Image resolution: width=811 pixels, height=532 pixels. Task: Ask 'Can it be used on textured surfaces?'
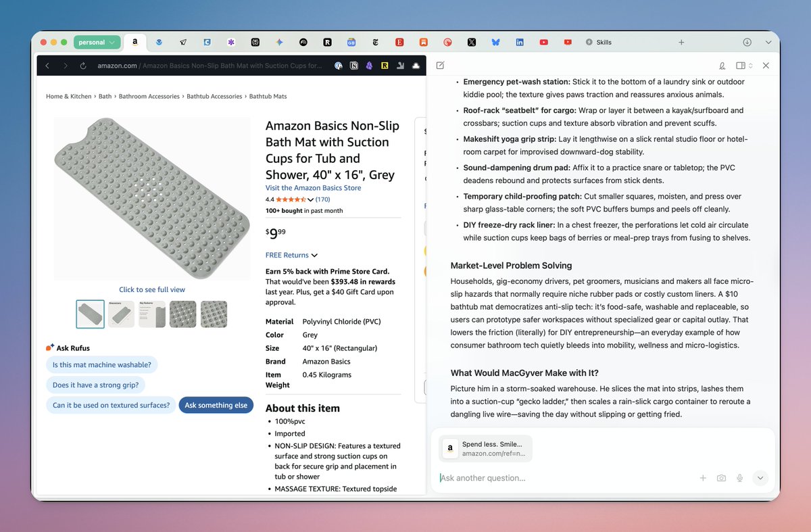pos(111,406)
